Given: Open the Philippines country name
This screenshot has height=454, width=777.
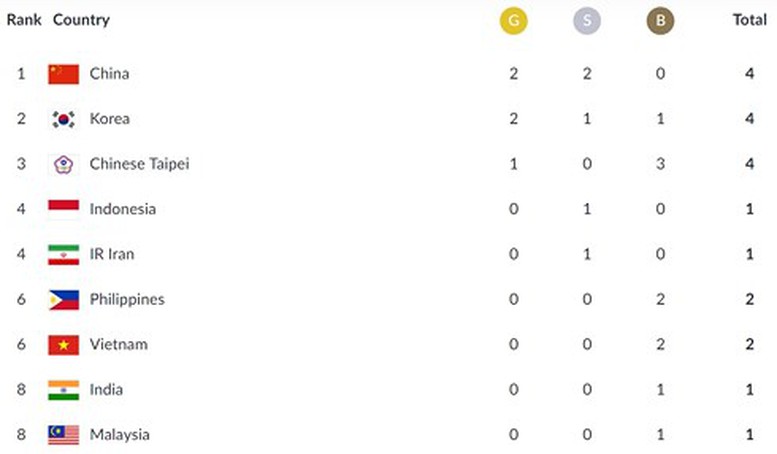Looking at the screenshot, I should tap(127, 299).
